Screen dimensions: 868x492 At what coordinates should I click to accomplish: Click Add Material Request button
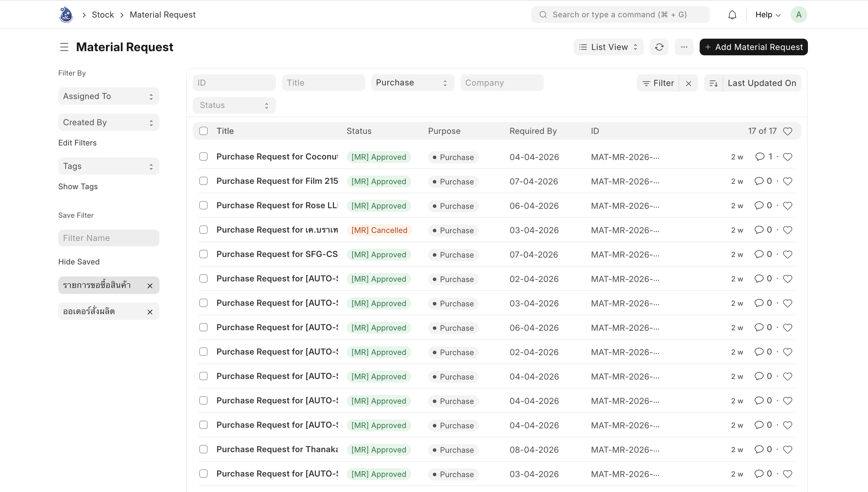[753, 47]
